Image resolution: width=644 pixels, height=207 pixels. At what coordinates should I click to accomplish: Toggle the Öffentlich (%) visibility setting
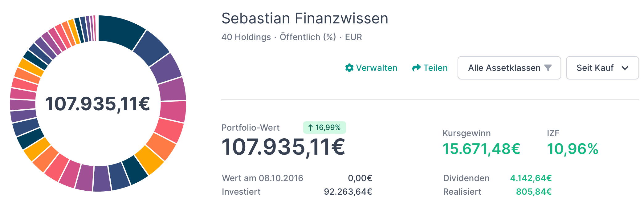tap(308, 37)
